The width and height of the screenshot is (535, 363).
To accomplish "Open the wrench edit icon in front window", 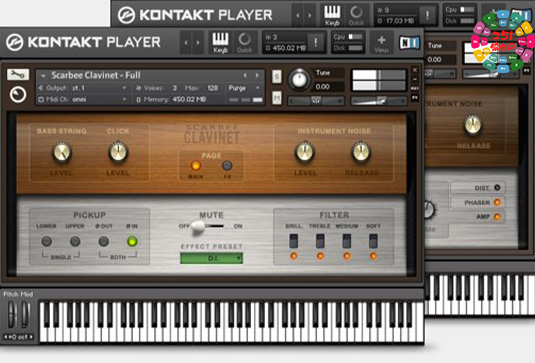I will point(18,74).
